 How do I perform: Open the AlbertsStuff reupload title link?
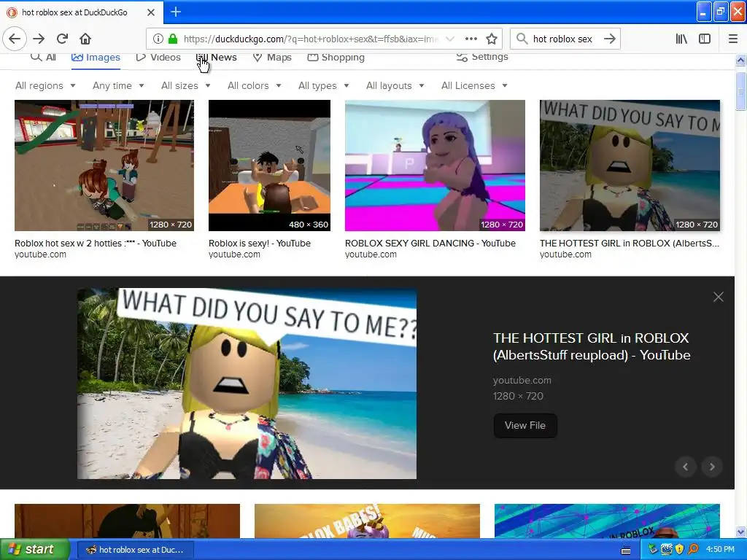tap(591, 346)
